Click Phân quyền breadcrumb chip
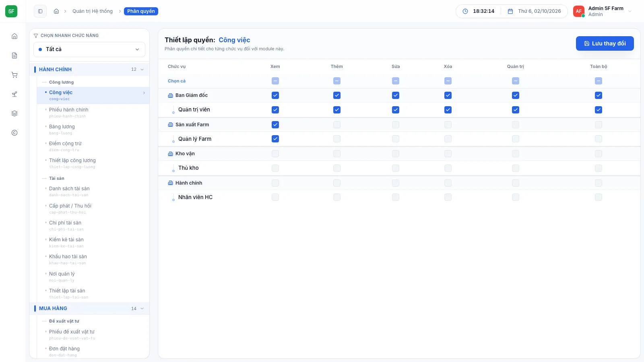644x362 pixels. (141, 11)
